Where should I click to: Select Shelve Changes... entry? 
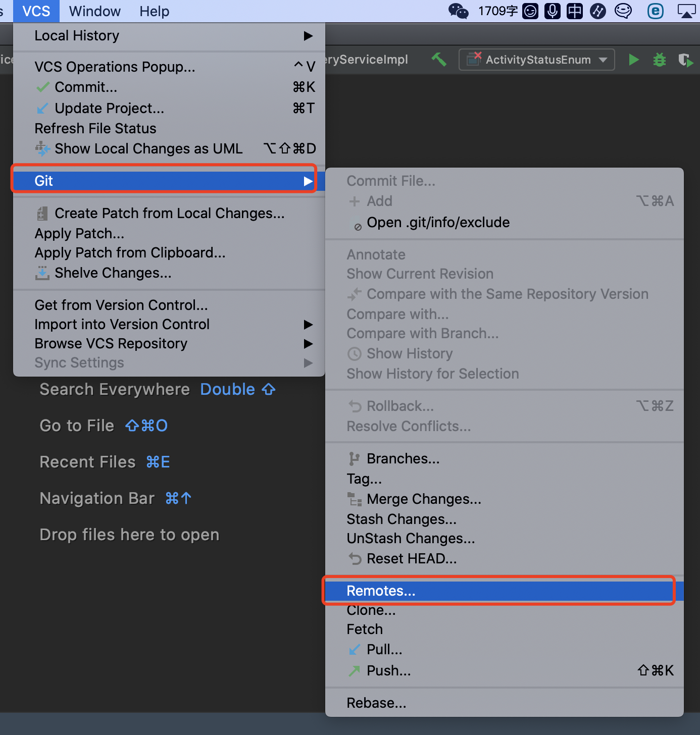pyautogui.click(x=169, y=273)
